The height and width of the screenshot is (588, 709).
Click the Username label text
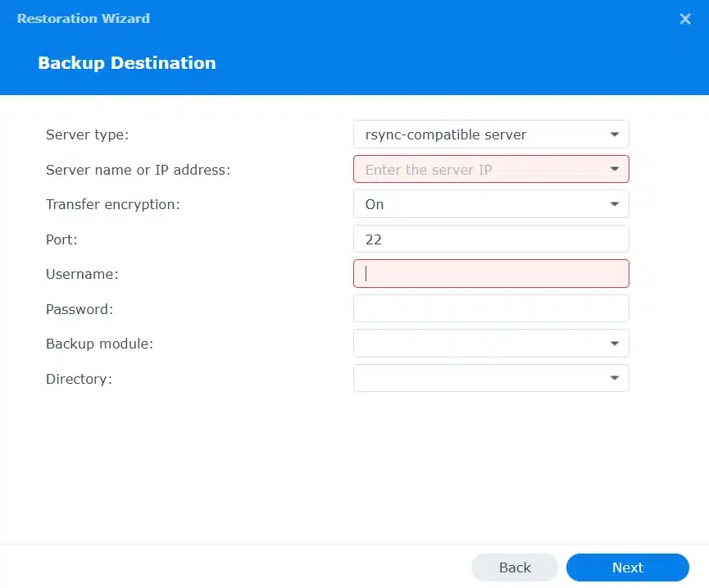point(82,275)
